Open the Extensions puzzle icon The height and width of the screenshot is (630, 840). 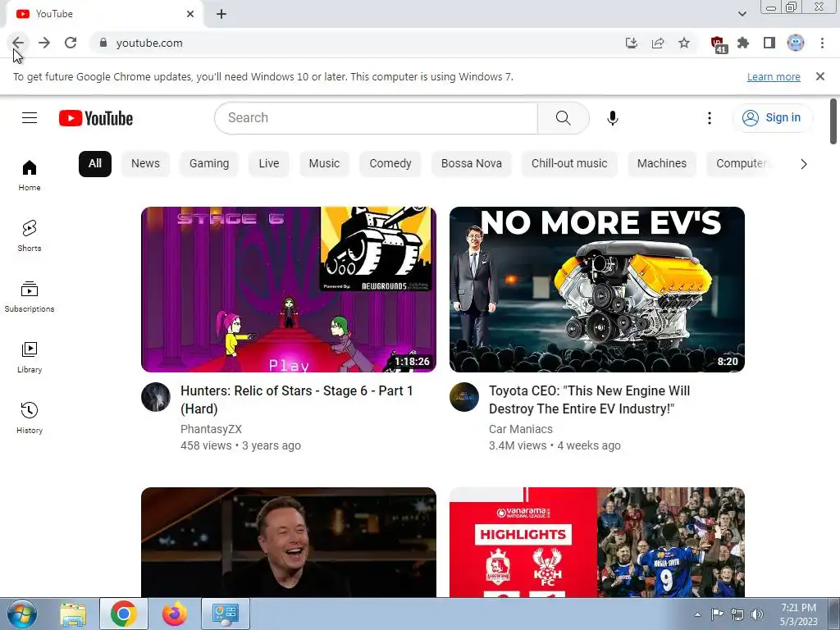[x=743, y=43]
